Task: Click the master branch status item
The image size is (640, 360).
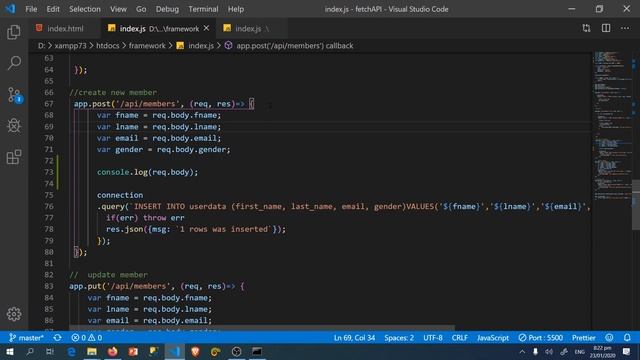Action: (26, 338)
